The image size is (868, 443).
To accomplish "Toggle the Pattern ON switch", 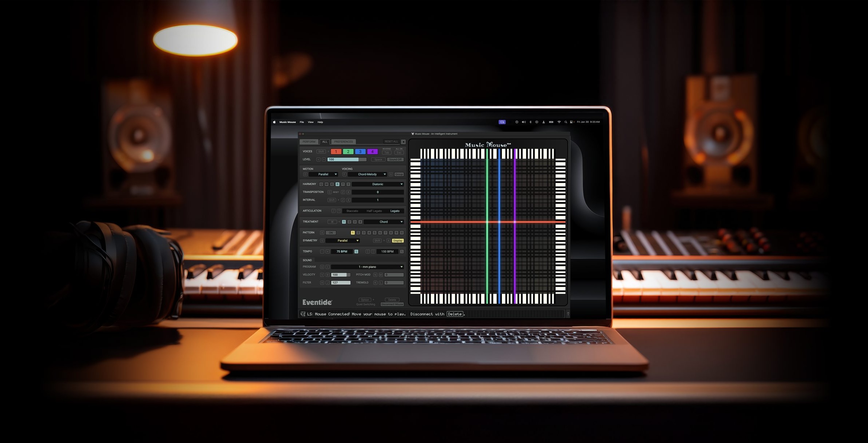I will pyautogui.click(x=331, y=233).
